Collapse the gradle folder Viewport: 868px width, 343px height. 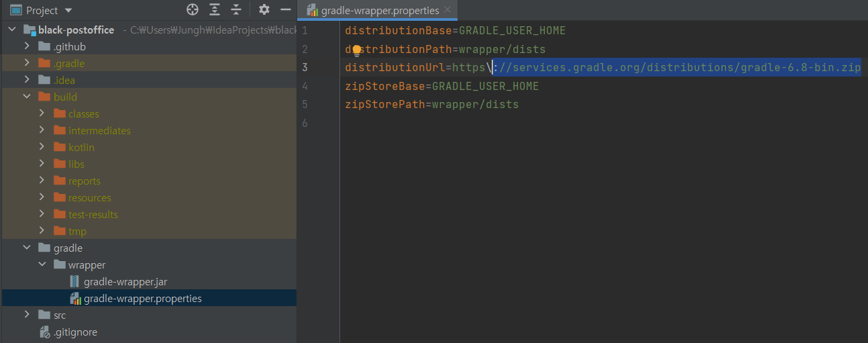27,248
